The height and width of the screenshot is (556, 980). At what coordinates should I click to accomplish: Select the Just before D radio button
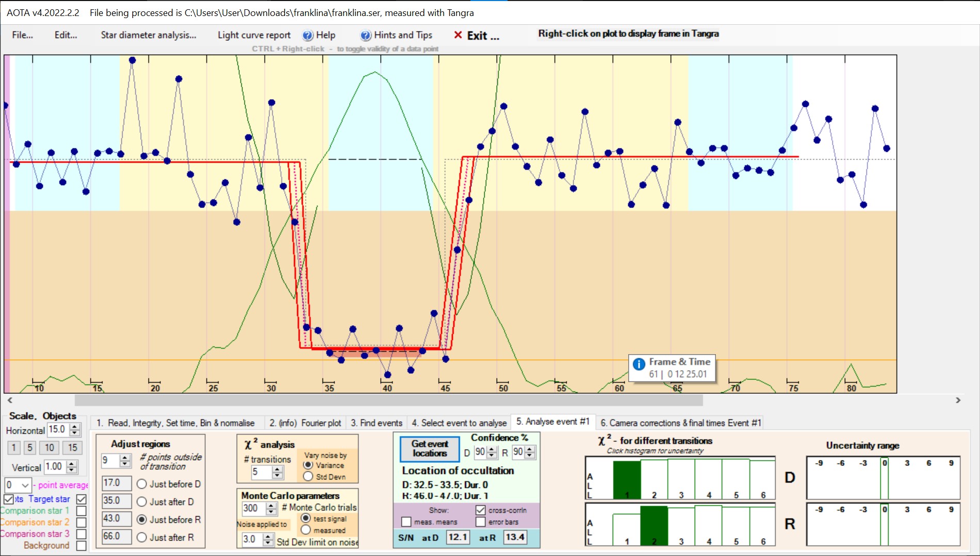point(142,484)
